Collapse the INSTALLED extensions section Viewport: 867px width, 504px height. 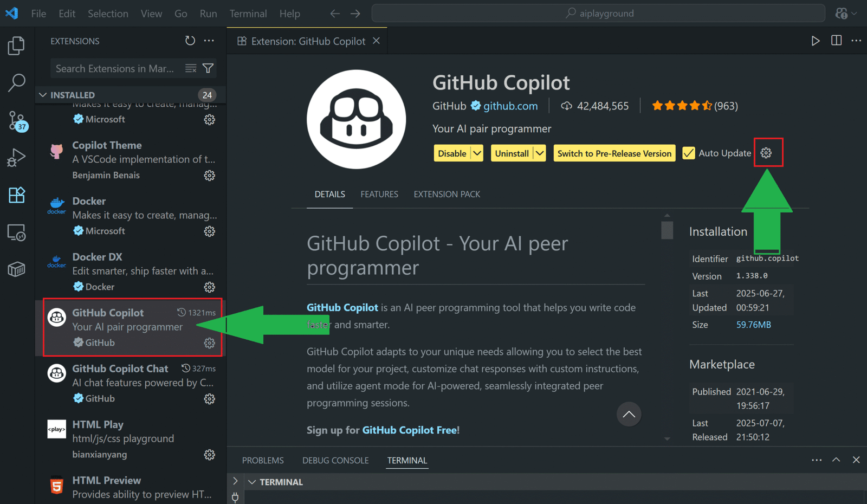coord(43,94)
